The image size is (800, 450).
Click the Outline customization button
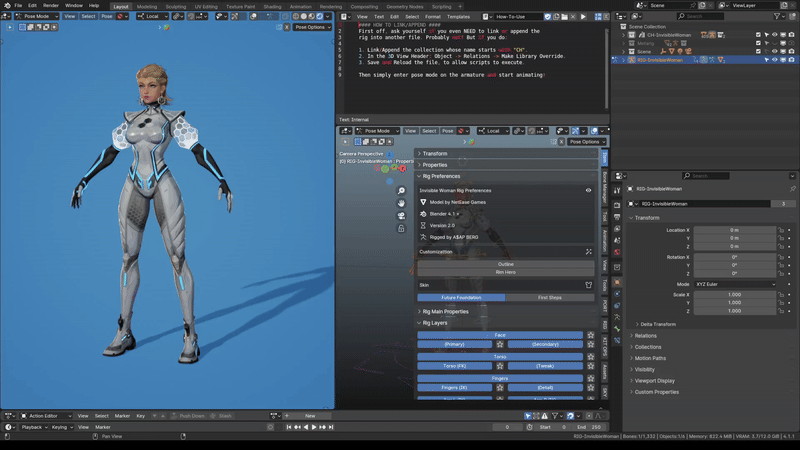click(506, 264)
